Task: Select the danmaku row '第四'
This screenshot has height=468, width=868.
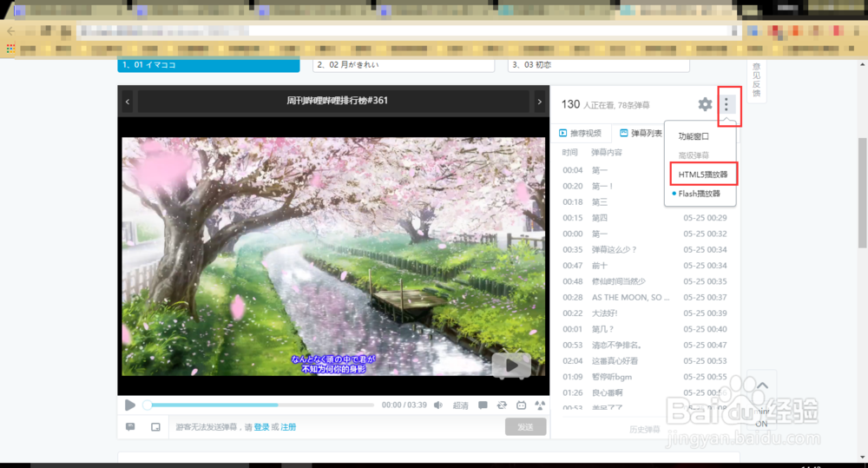Action: [645, 218]
